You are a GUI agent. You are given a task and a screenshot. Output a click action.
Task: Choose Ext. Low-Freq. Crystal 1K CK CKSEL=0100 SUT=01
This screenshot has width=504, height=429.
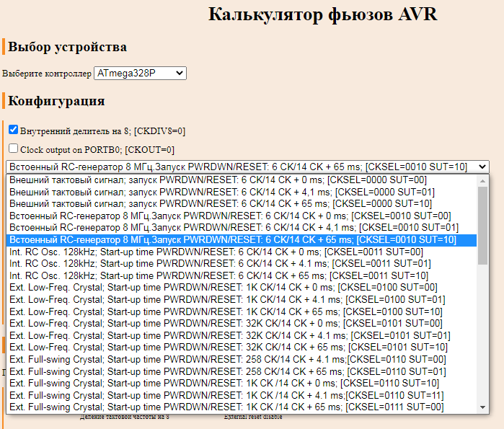(x=242, y=299)
